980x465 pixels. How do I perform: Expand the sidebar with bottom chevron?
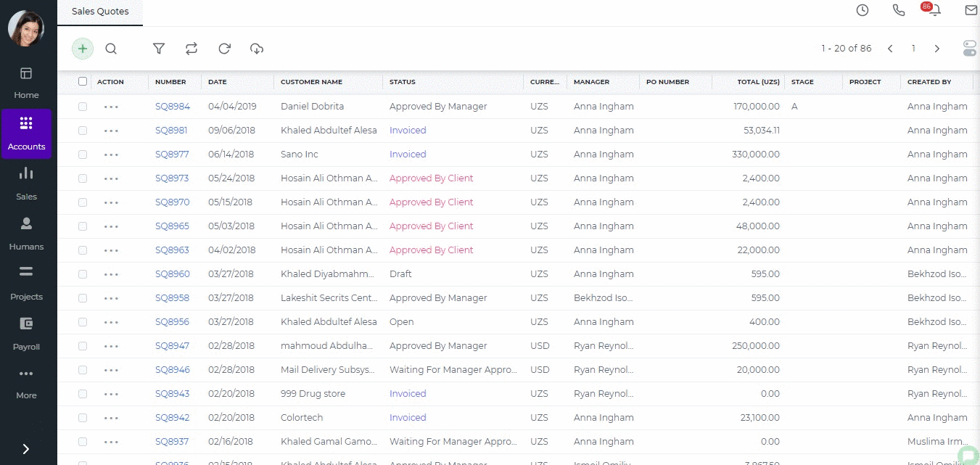point(26,449)
